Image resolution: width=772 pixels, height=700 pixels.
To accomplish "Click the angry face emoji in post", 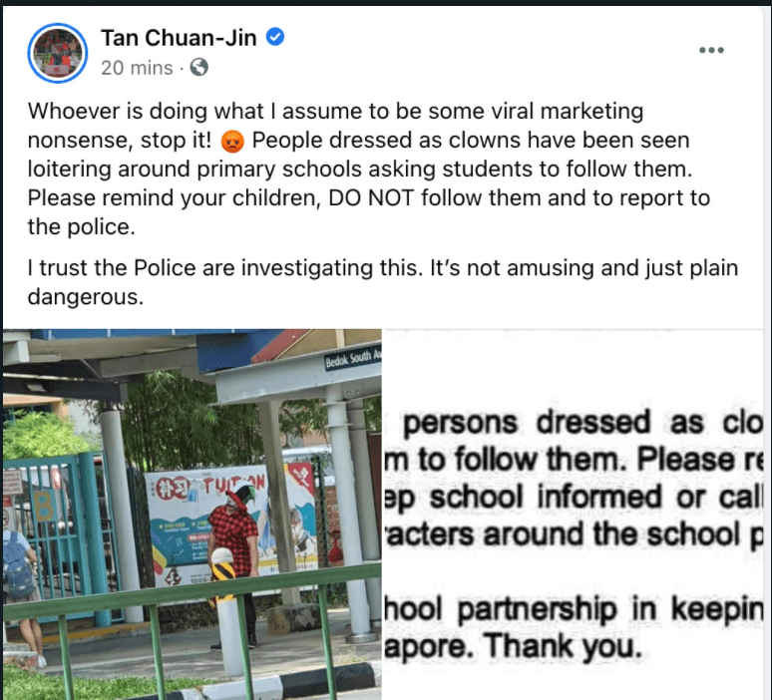I will pos(232,141).
